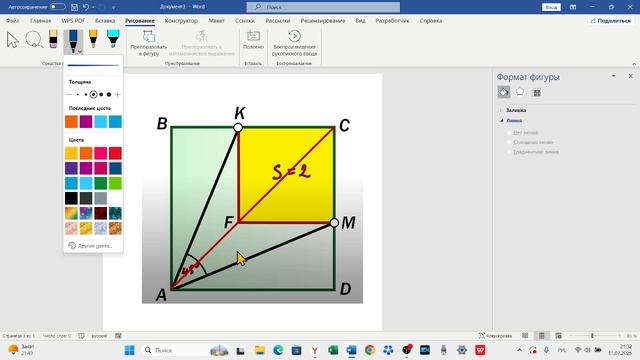Viewport: 640px width, 360px height.
Task: Click the proofing check icon in status bar
Action: click(x=81, y=336)
